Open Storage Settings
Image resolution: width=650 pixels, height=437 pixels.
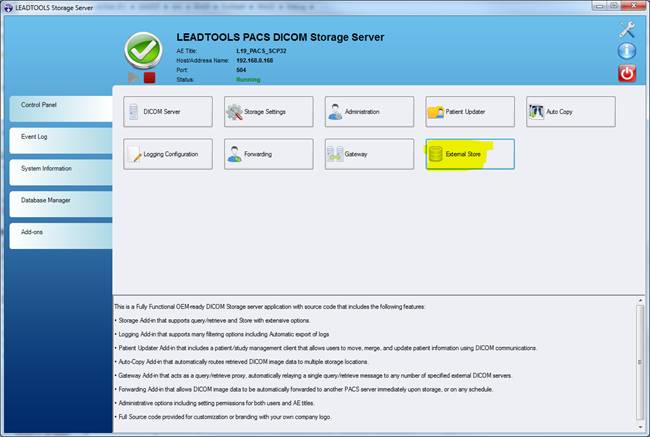pyautogui.click(x=269, y=112)
